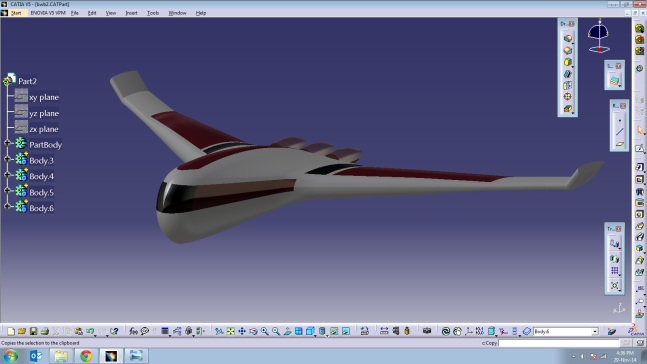Select the Line tool in reference elements toolbar
The width and height of the screenshot is (647, 364).
619,132
